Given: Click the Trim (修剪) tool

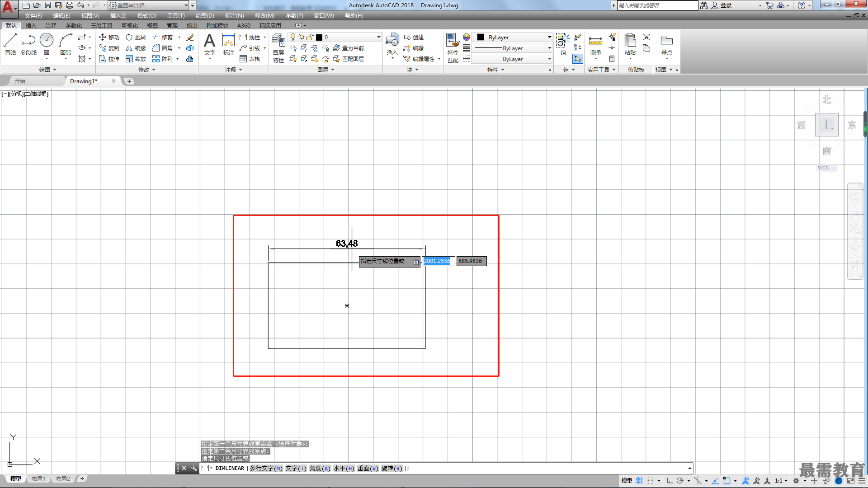Looking at the screenshot, I should [x=163, y=37].
